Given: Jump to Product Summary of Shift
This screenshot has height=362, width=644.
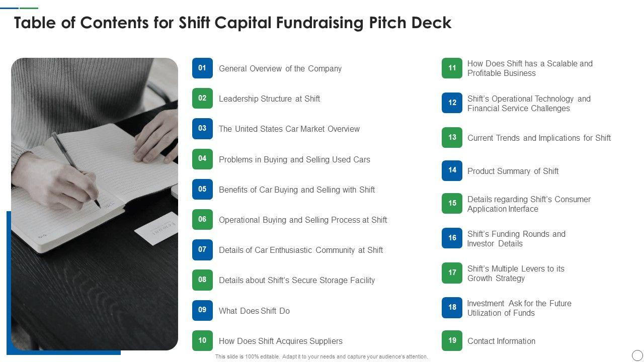Looking at the screenshot, I should 513,171.
